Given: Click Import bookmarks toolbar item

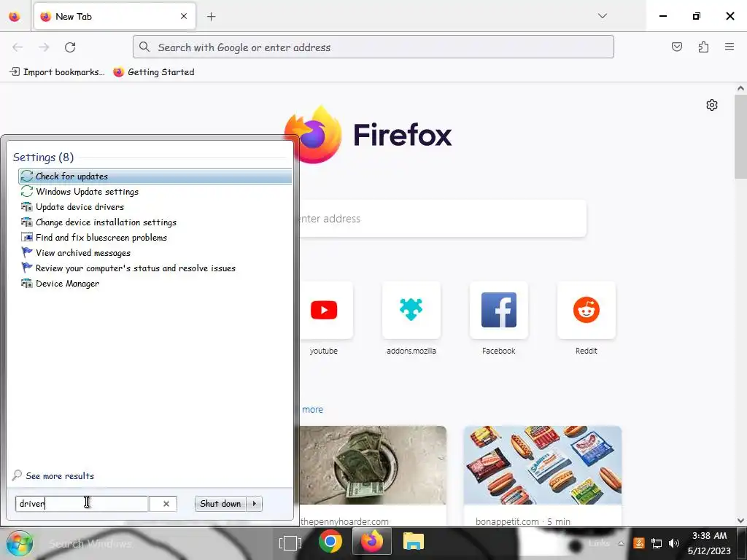Looking at the screenshot, I should pyautogui.click(x=57, y=72).
